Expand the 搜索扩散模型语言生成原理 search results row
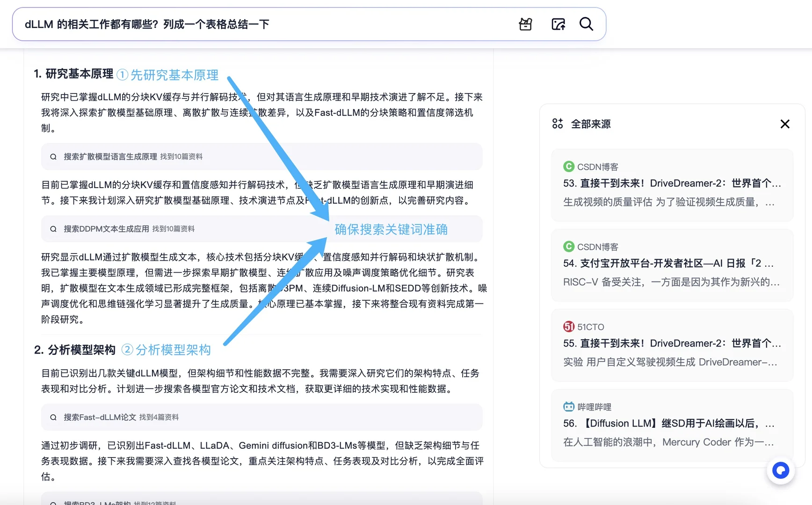This screenshot has height=505, width=812. tap(261, 157)
